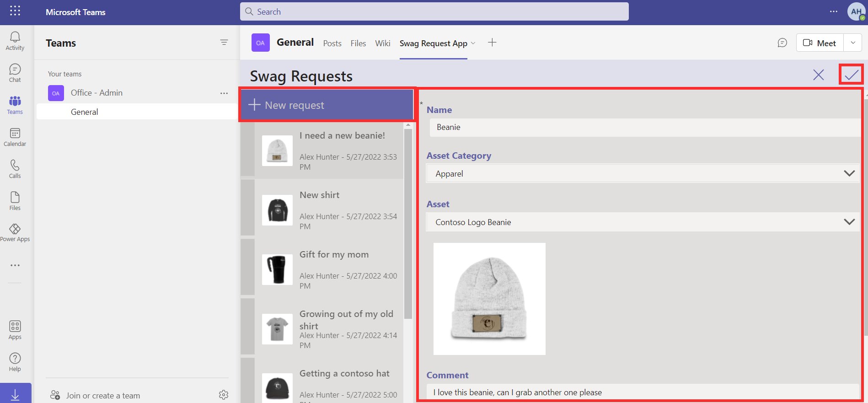This screenshot has width=868, height=403.
Task: Switch to the Wiki tab
Action: [x=383, y=43]
